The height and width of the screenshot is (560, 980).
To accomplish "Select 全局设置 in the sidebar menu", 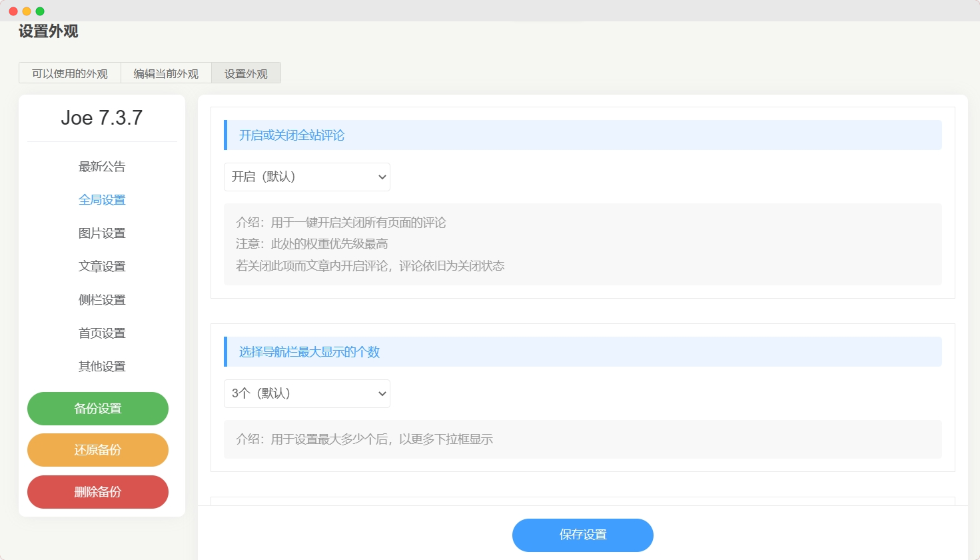I will coord(102,200).
